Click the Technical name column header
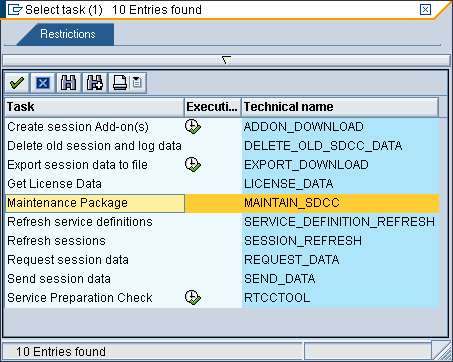The width and height of the screenshot is (453, 362). pos(340,107)
